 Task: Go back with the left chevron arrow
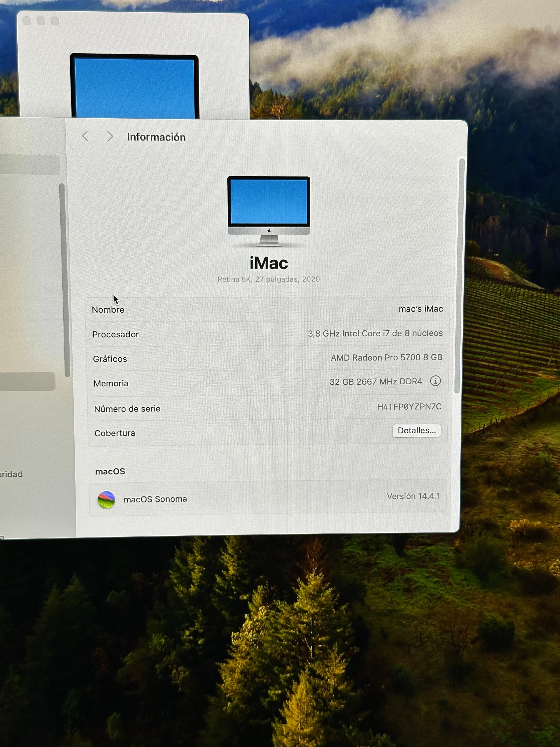(85, 136)
